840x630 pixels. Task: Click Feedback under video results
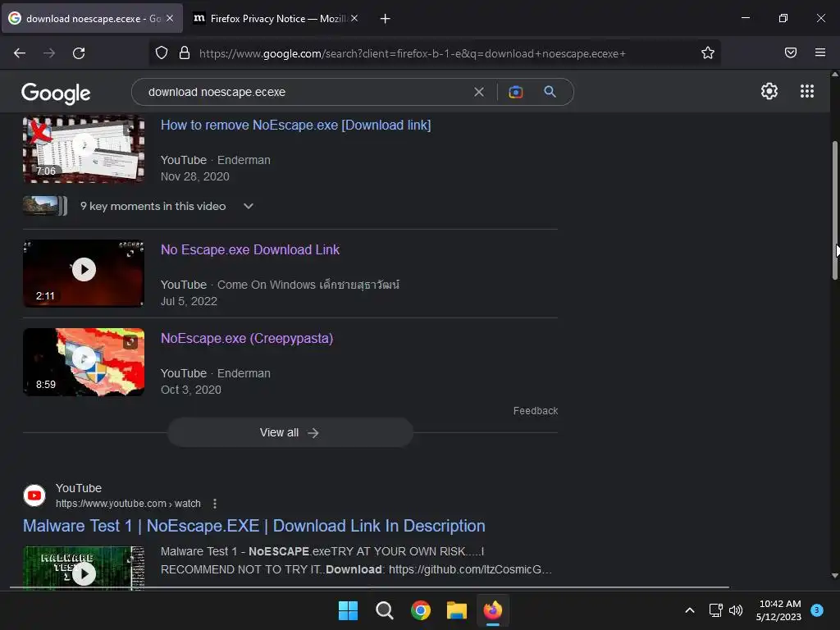[x=535, y=411]
